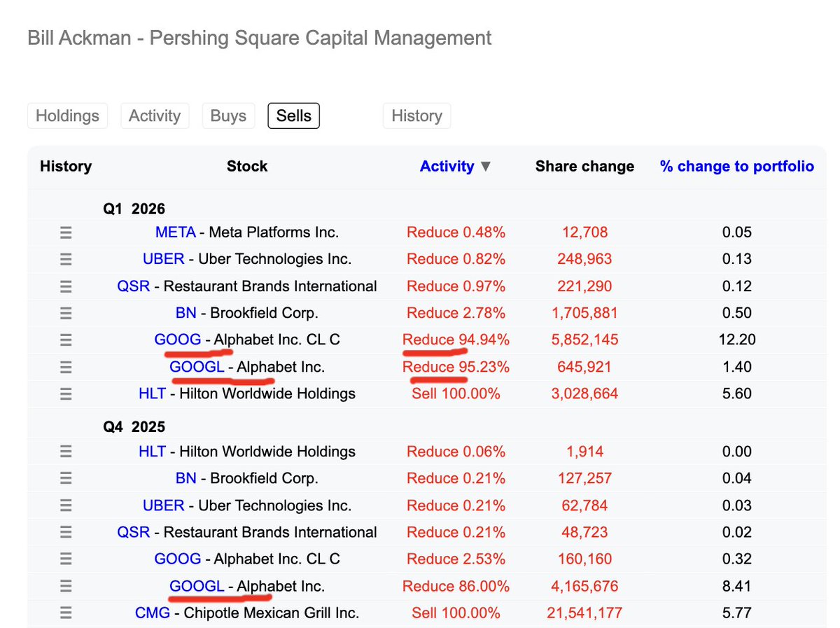
Task: Click portfolio change value 8.41
Action: click(x=737, y=587)
